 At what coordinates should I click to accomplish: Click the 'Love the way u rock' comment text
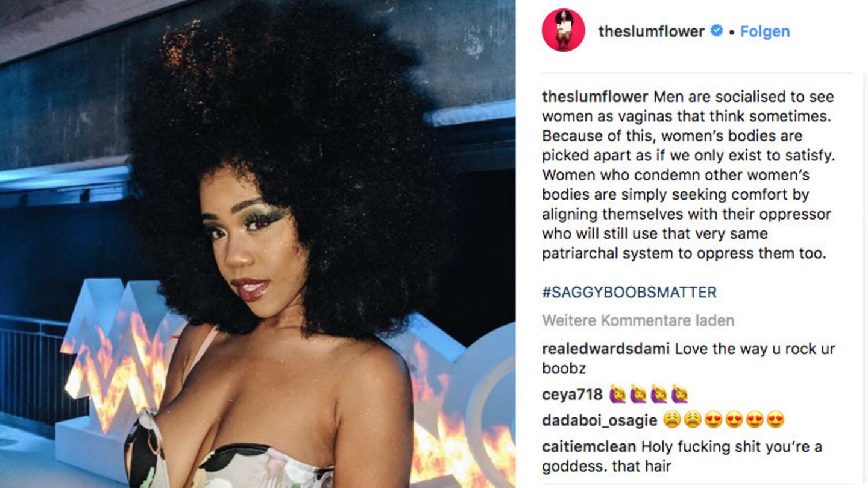tap(689, 358)
